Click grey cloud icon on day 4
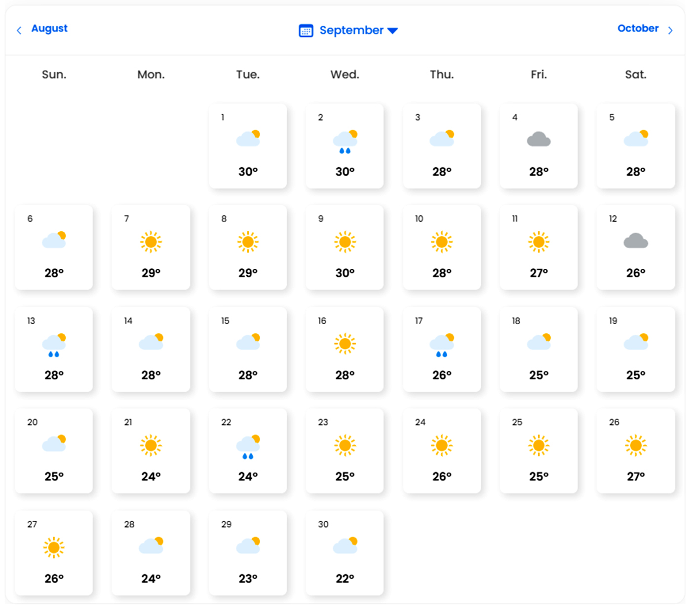691x616 pixels. click(x=539, y=140)
